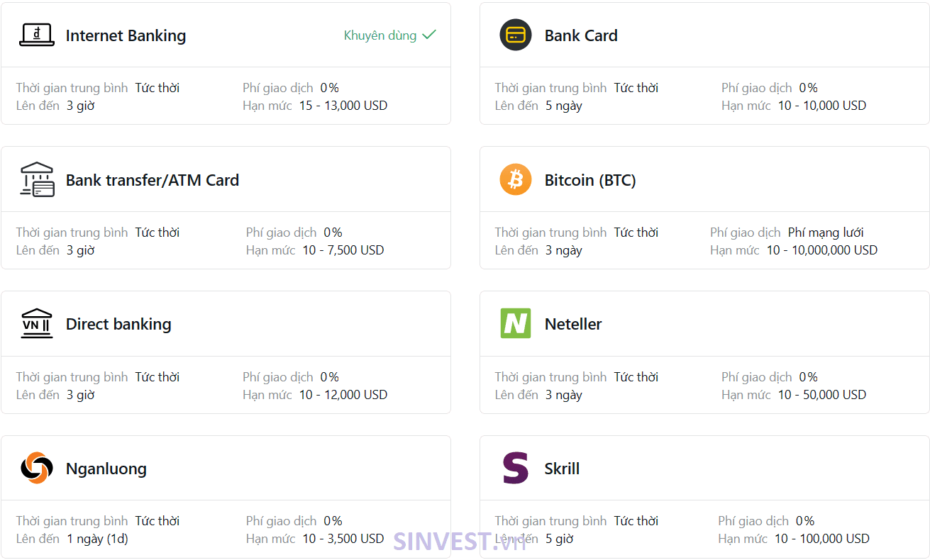Screen dimensions: 930x560
Task: Click the Nganluong swirl logo
Action: pos(37,468)
